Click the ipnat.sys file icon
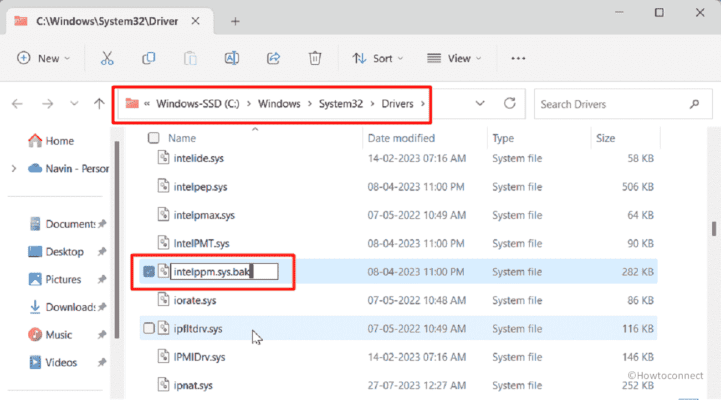This screenshot has width=721, height=400. [163, 385]
